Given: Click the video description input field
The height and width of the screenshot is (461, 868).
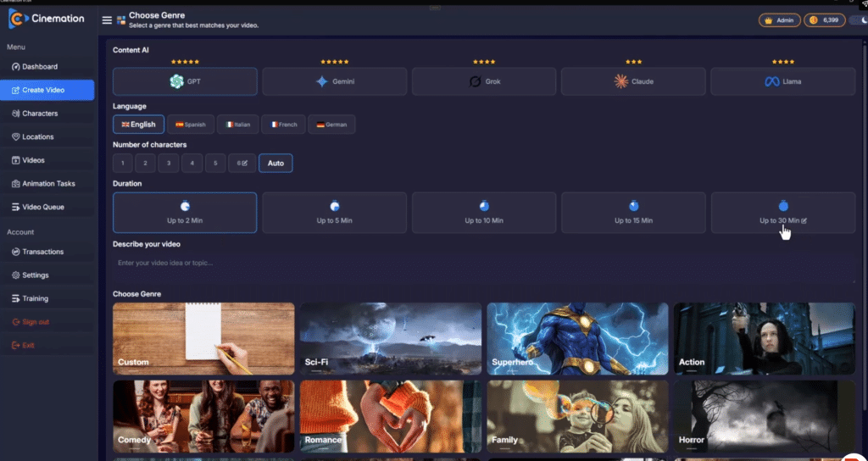Looking at the screenshot, I should tap(483, 263).
